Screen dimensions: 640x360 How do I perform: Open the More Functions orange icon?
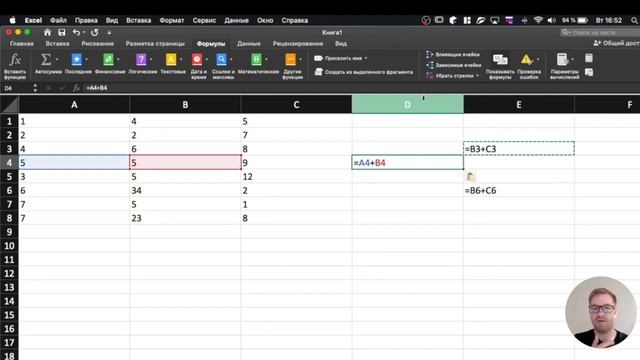(x=290, y=60)
